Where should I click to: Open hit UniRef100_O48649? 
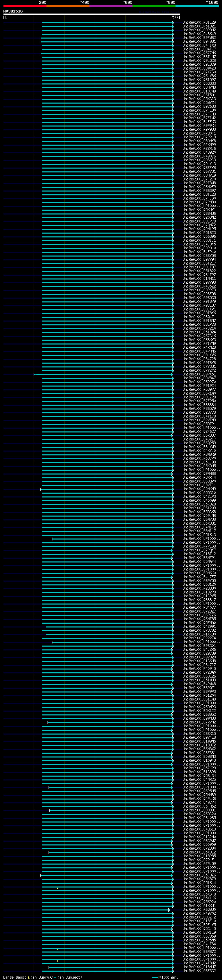click(x=199, y=34)
